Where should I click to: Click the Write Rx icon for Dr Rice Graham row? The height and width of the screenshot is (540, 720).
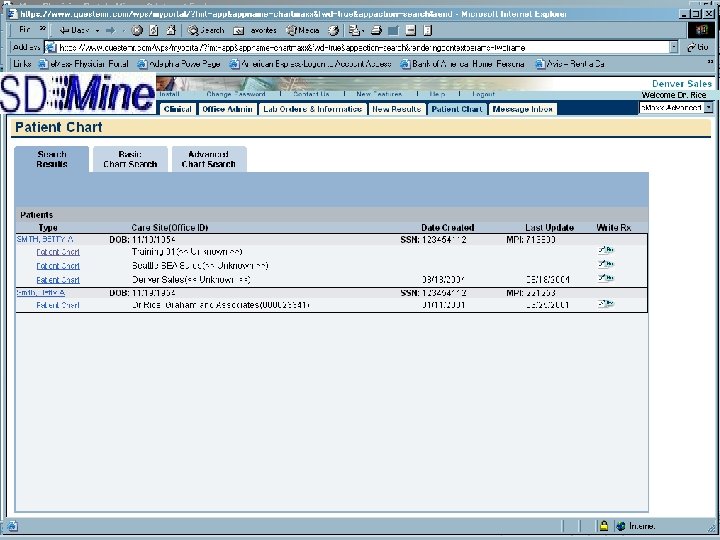[606, 304]
